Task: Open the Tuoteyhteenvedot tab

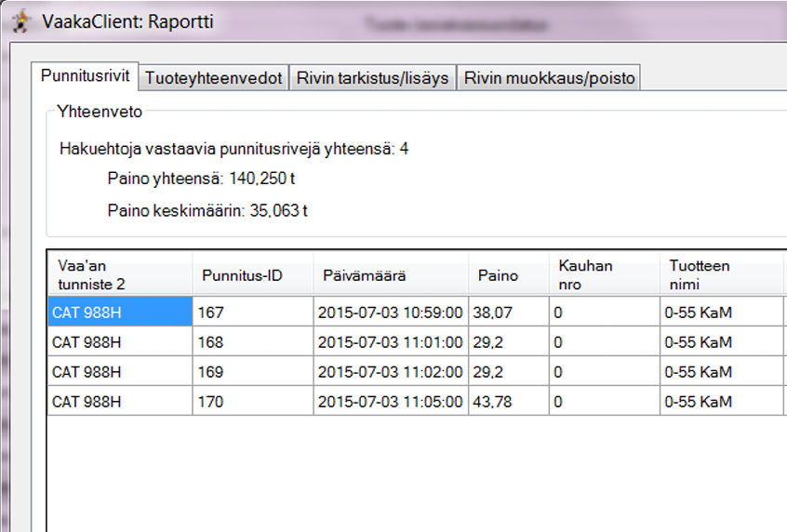Action: [x=214, y=78]
